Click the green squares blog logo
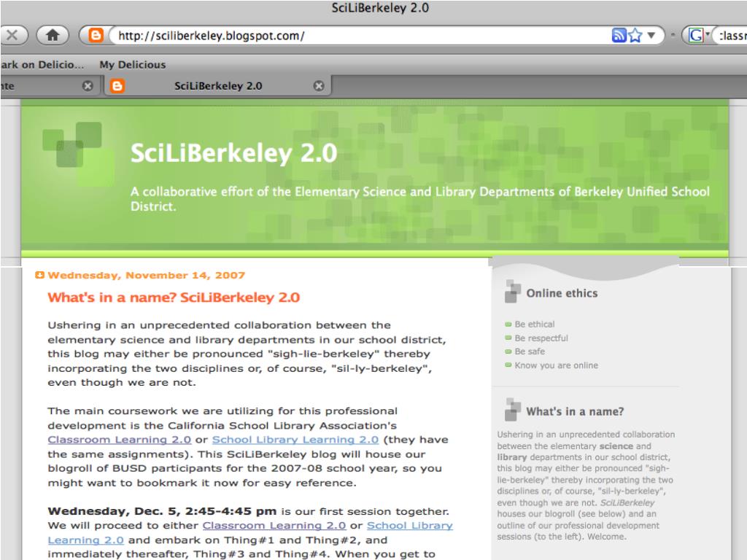 (79, 153)
